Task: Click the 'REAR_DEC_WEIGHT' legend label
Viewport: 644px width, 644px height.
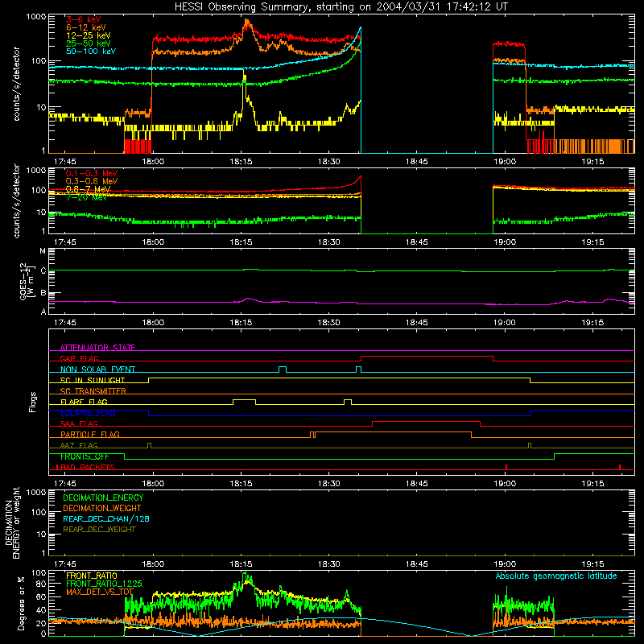Action: 99,530
